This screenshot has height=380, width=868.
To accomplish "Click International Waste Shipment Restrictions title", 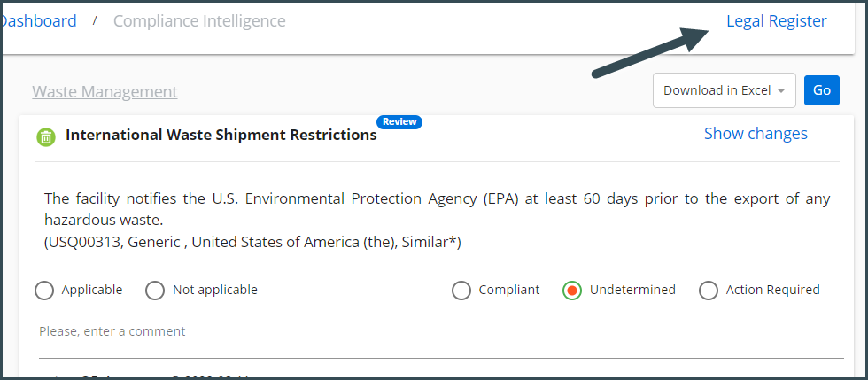I will tap(221, 135).
